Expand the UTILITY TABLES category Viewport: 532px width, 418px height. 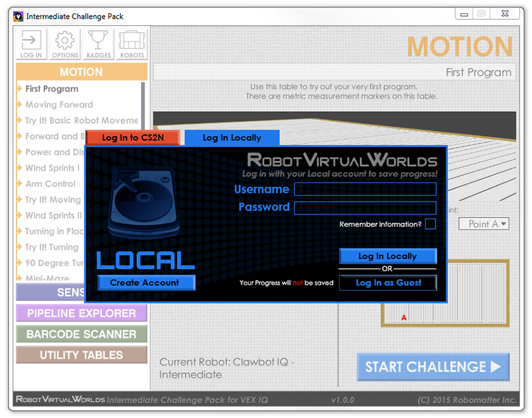[81, 355]
